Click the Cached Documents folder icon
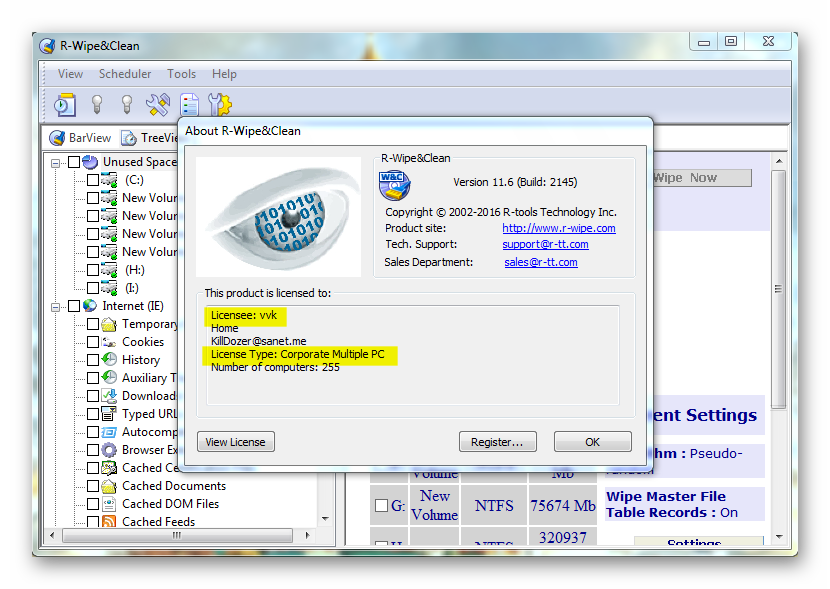The height and width of the screenshot is (589, 830). coord(109,486)
